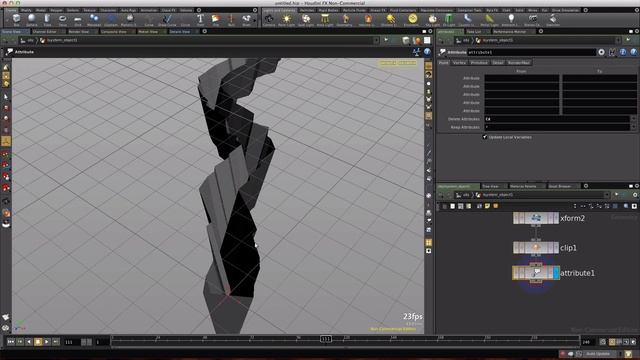Select the Platonic Solids shelf tool
This screenshot has height=360, width=640.
129,20
